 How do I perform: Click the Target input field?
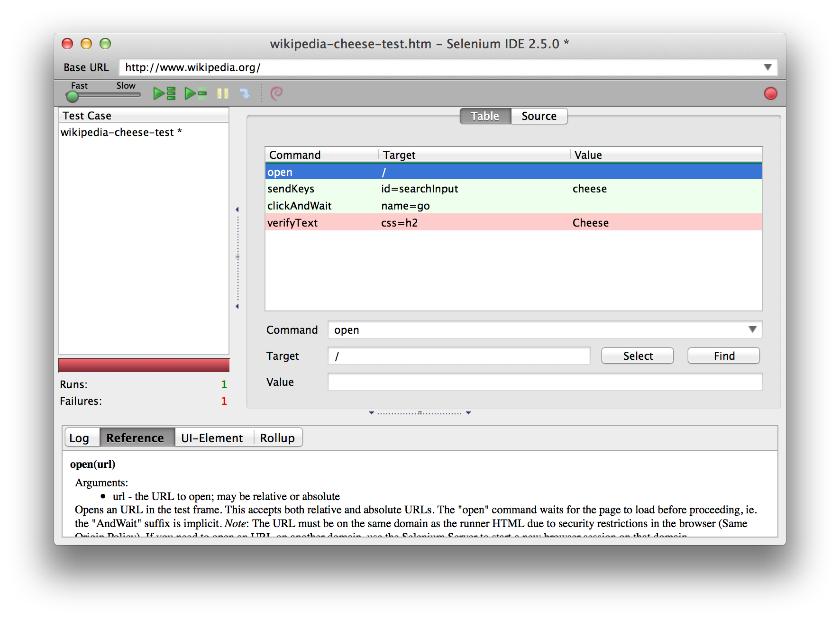coord(459,356)
